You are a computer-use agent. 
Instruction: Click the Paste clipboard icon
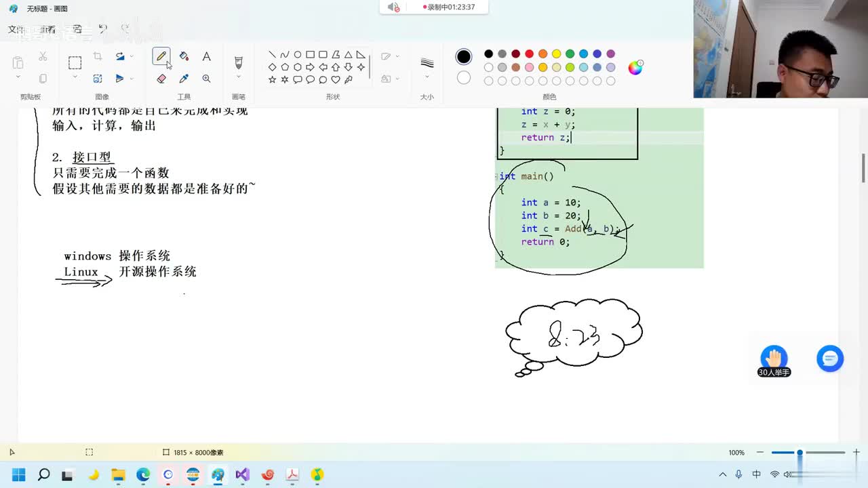(18, 63)
